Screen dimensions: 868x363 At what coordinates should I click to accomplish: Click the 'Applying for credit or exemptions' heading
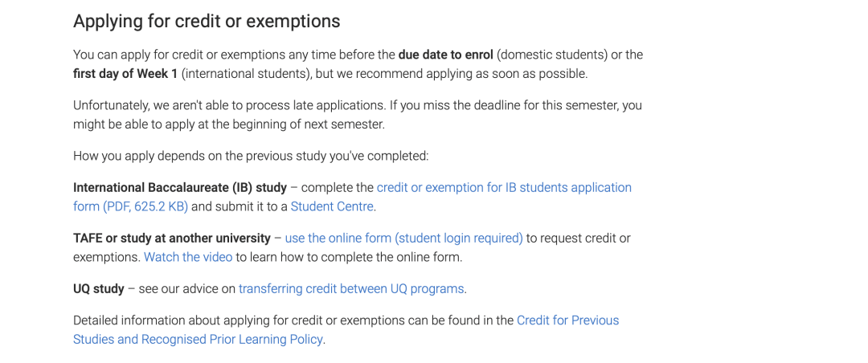point(207,21)
